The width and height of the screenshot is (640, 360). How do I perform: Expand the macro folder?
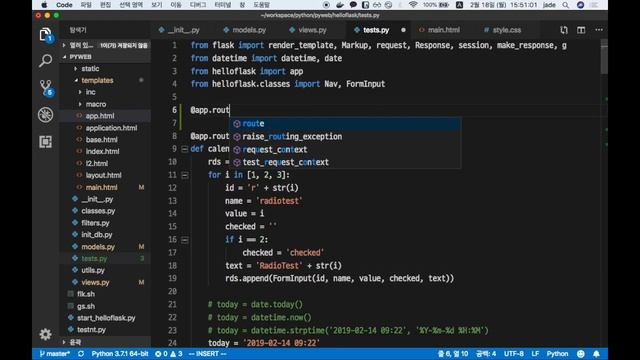96,104
